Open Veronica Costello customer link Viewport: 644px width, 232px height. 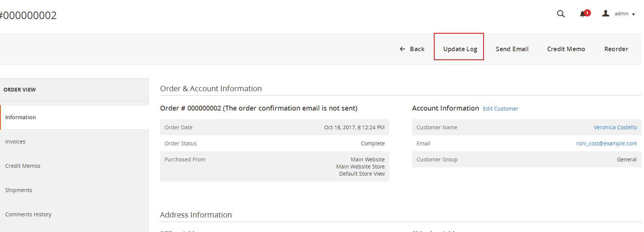(615, 127)
